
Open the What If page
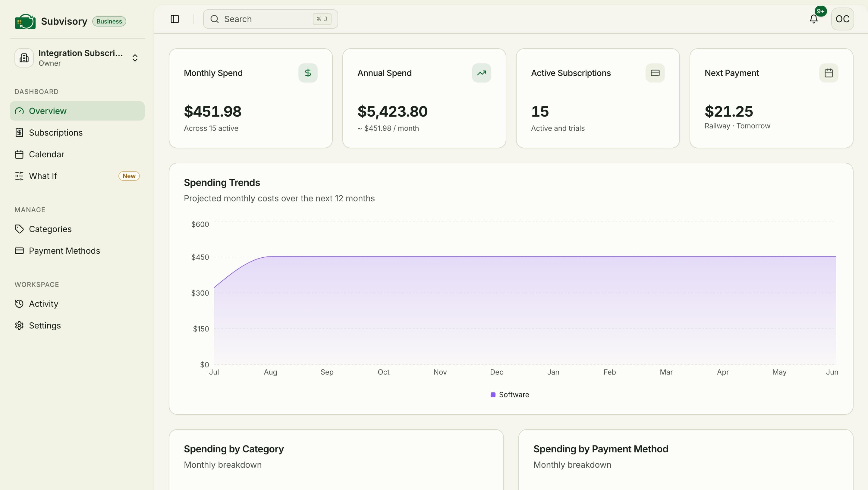(77, 176)
